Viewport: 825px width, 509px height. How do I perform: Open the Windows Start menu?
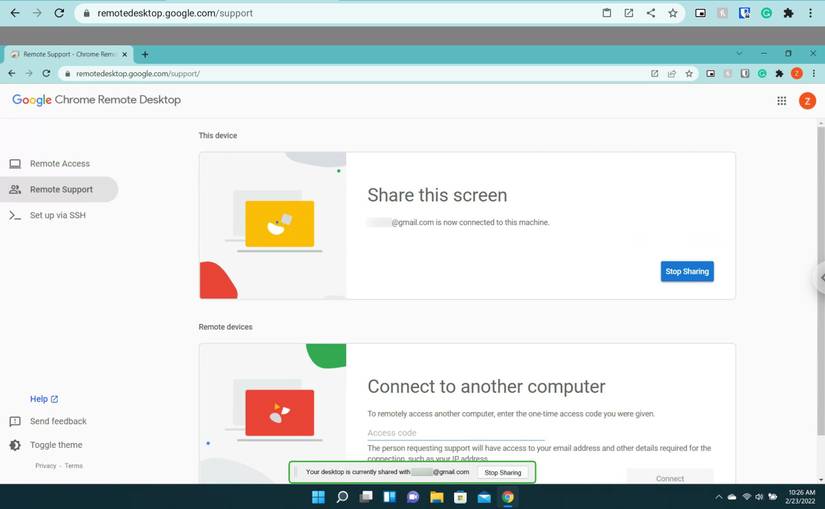(x=318, y=497)
